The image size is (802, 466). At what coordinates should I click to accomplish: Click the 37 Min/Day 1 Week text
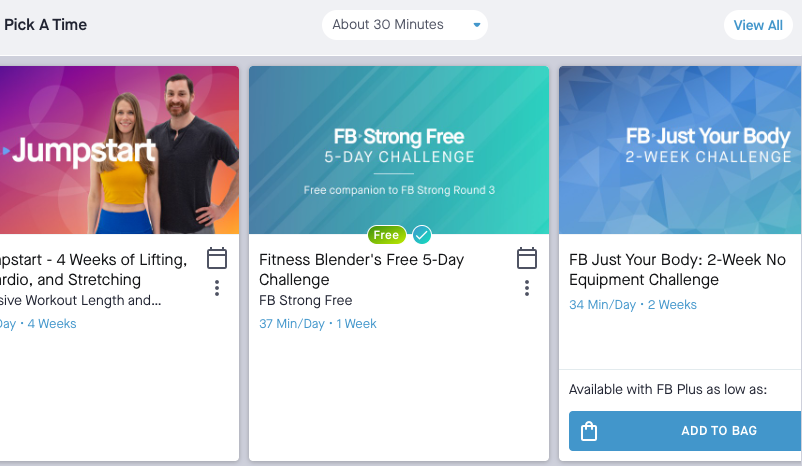click(x=317, y=324)
